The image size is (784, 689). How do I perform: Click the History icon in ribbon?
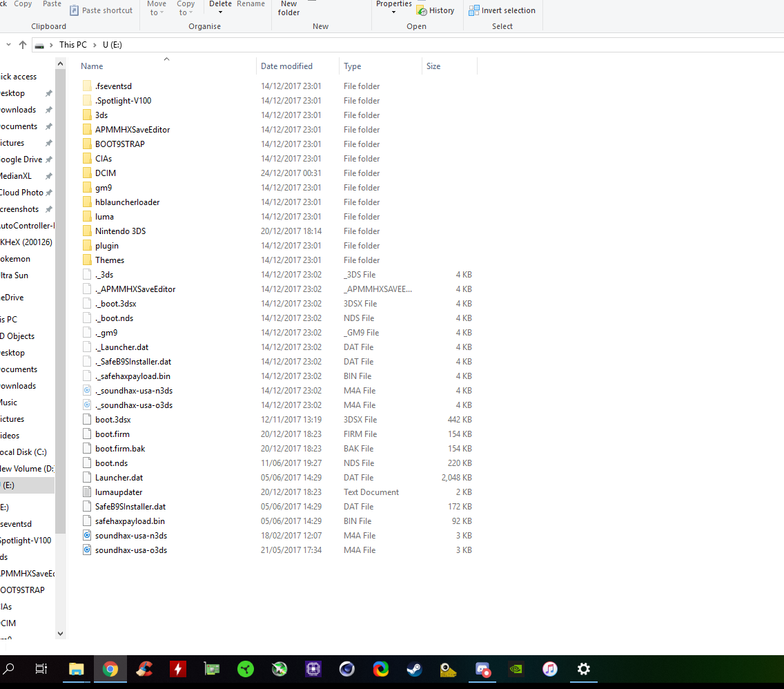422,10
